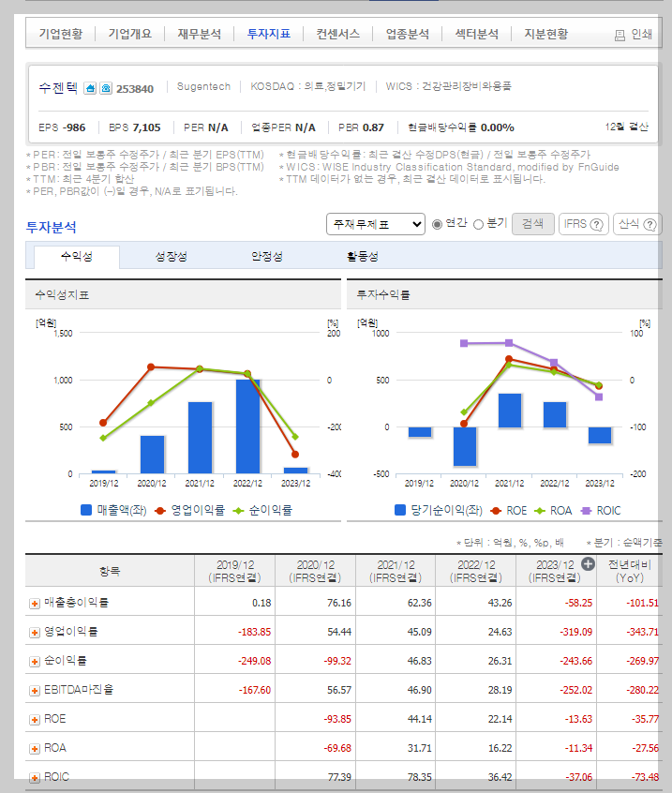Switch to the 성장성 tab

[x=171, y=257]
